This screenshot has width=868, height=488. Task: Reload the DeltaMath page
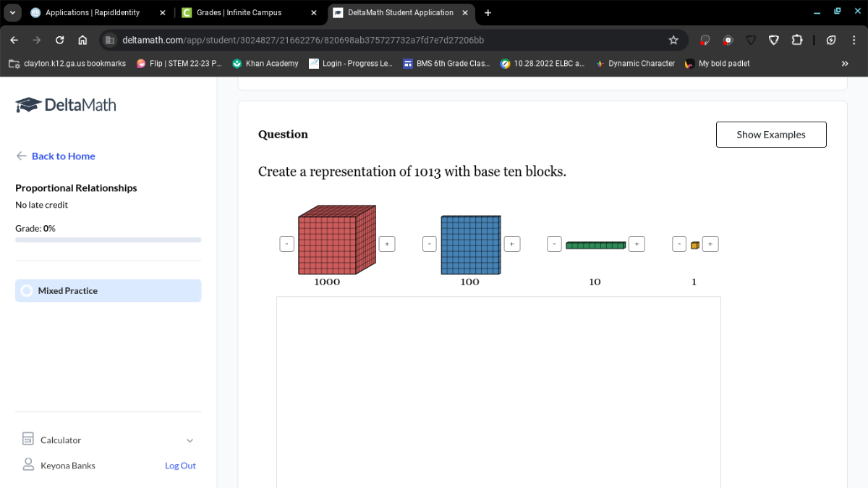coord(60,40)
